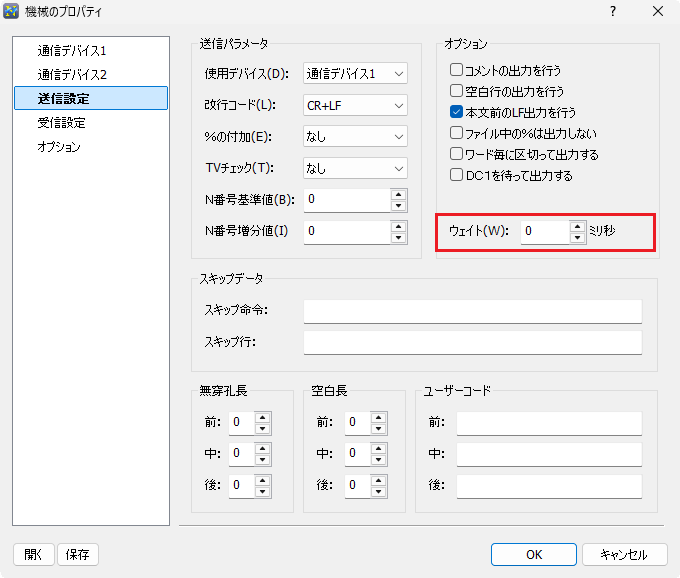680x578 pixels.
Task: Increase the ウェイト(W) value with up arrow
Action: point(577,226)
